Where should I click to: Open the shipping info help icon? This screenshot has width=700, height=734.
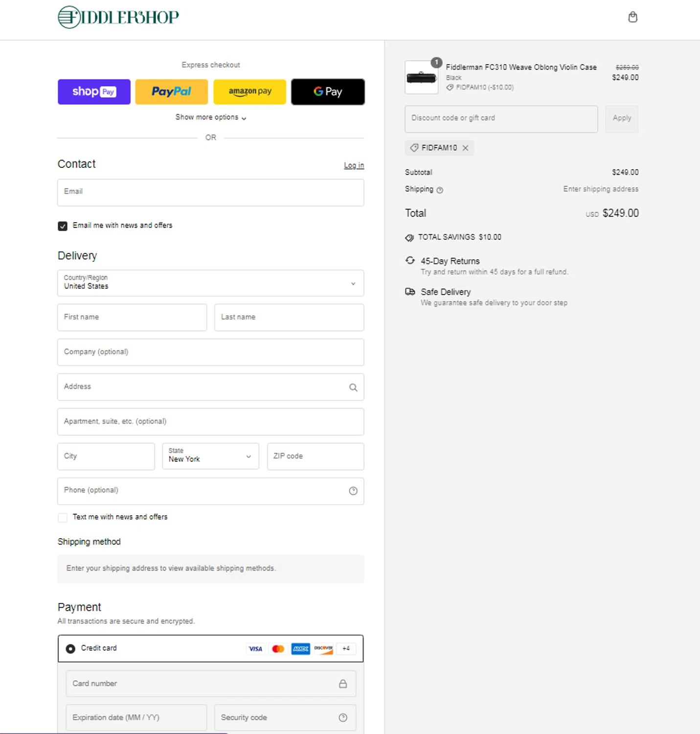click(x=440, y=190)
